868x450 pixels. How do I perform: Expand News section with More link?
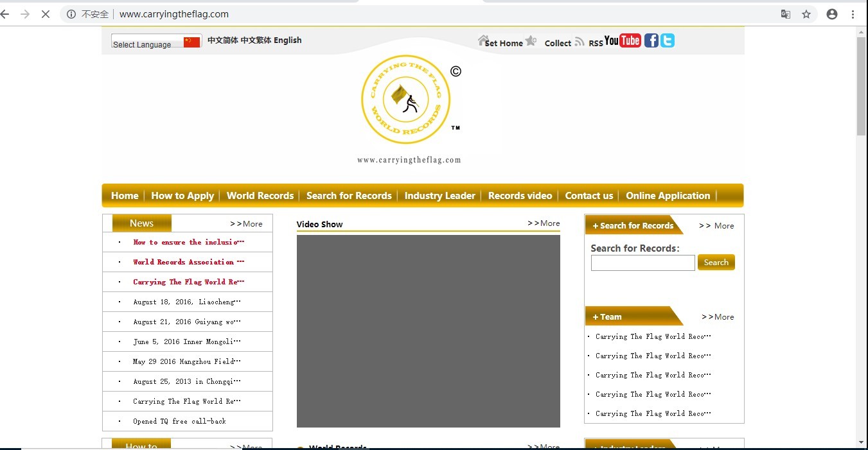pos(247,224)
